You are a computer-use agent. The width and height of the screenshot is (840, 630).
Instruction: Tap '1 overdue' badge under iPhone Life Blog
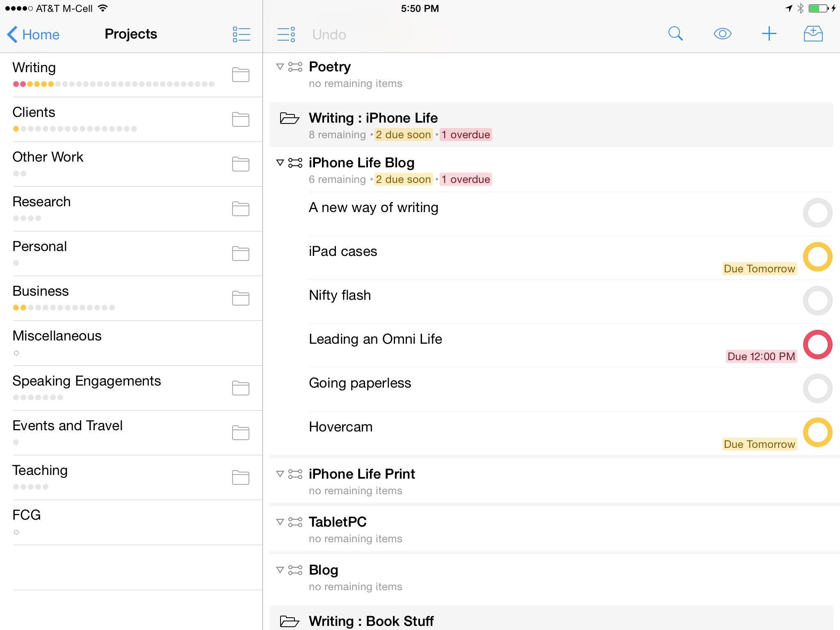coord(466,179)
